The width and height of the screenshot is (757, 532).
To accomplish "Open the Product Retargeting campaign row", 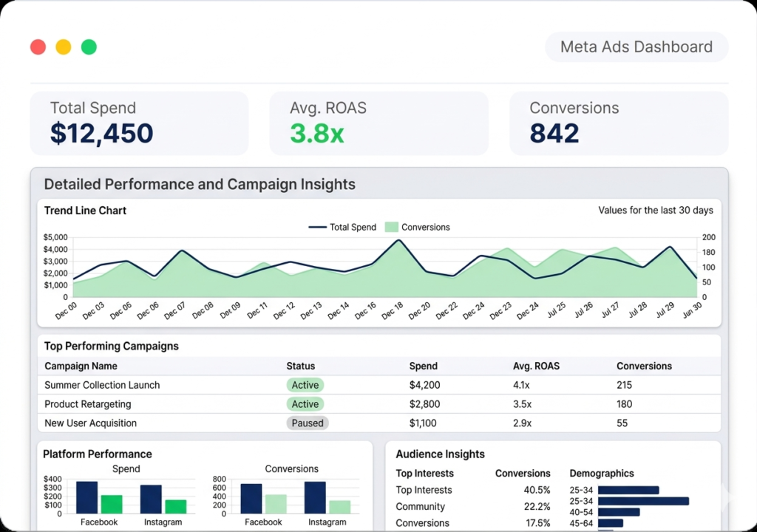I will click(x=87, y=404).
